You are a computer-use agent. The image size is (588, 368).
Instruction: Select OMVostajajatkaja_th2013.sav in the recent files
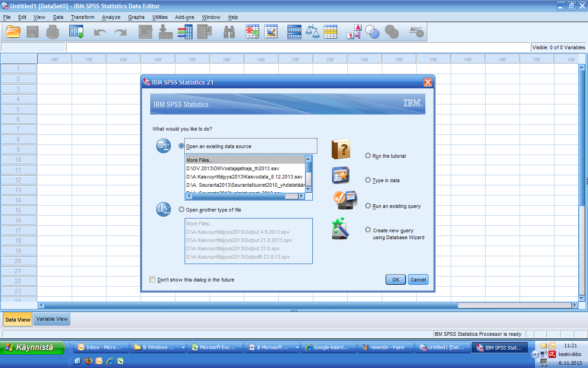tap(245, 168)
